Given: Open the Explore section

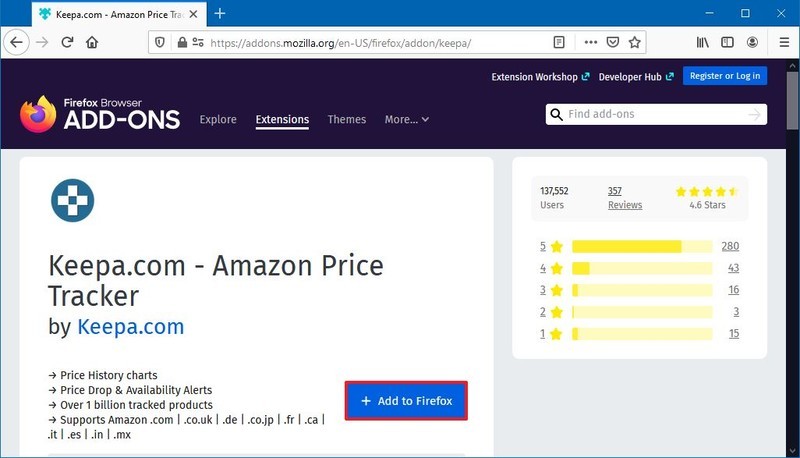Looking at the screenshot, I should (218, 119).
